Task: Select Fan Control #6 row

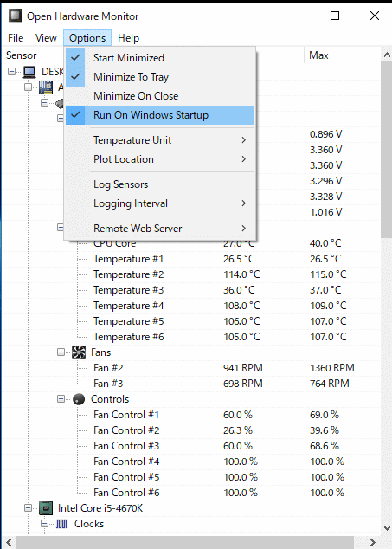Action: tap(191, 493)
